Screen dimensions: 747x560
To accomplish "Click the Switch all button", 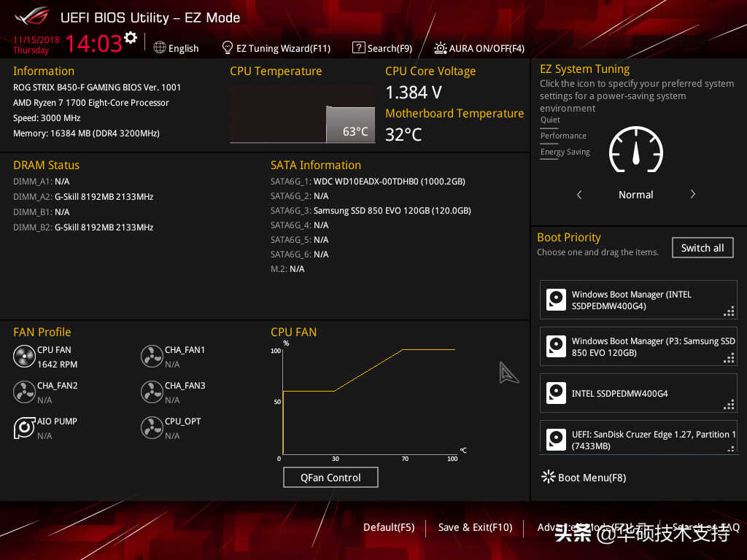I will [703, 248].
